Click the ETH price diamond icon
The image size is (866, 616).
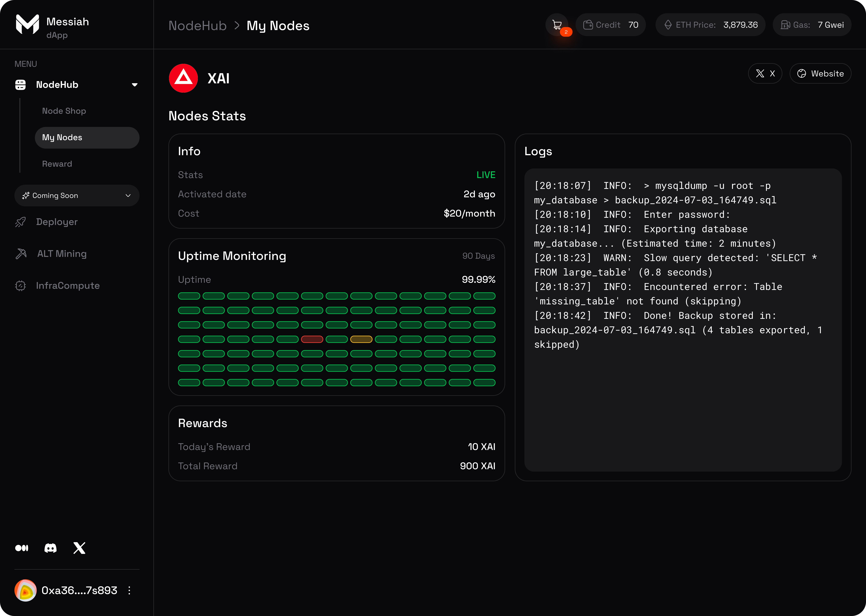668,25
